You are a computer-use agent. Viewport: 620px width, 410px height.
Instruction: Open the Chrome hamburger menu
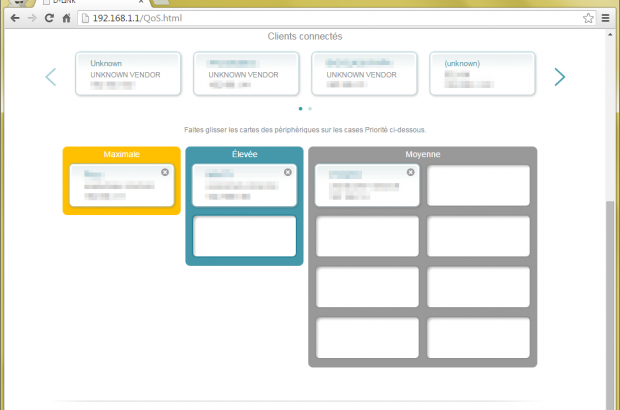click(x=606, y=18)
